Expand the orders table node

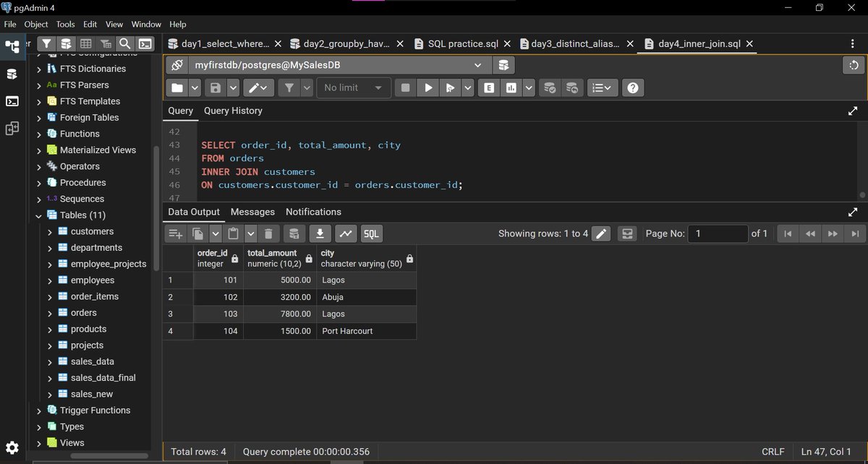click(x=50, y=313)
